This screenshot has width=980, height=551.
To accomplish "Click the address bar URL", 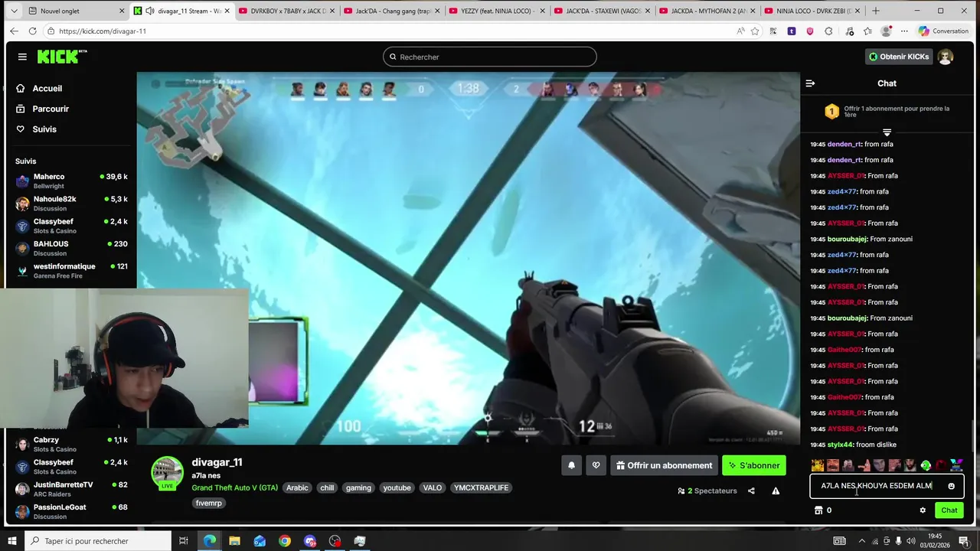I will pos(103,31).
